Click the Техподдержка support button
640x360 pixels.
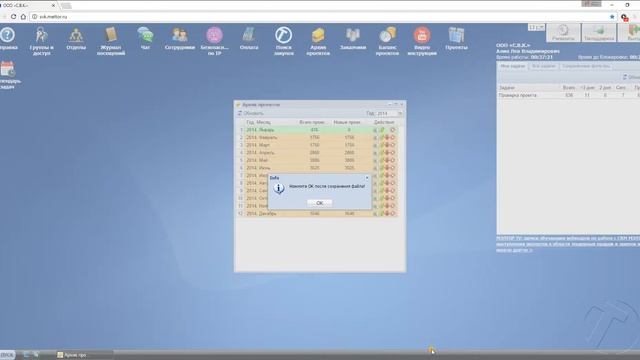coord(599,33)
